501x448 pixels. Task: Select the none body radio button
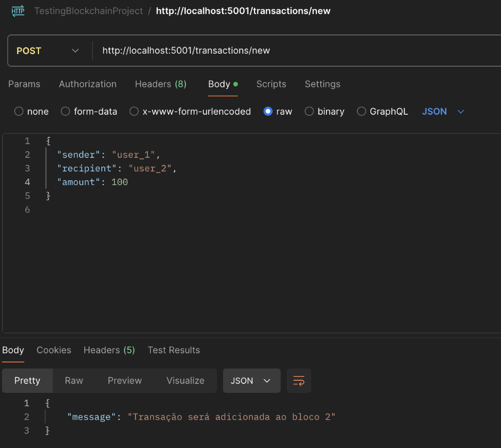click(19, 111)
